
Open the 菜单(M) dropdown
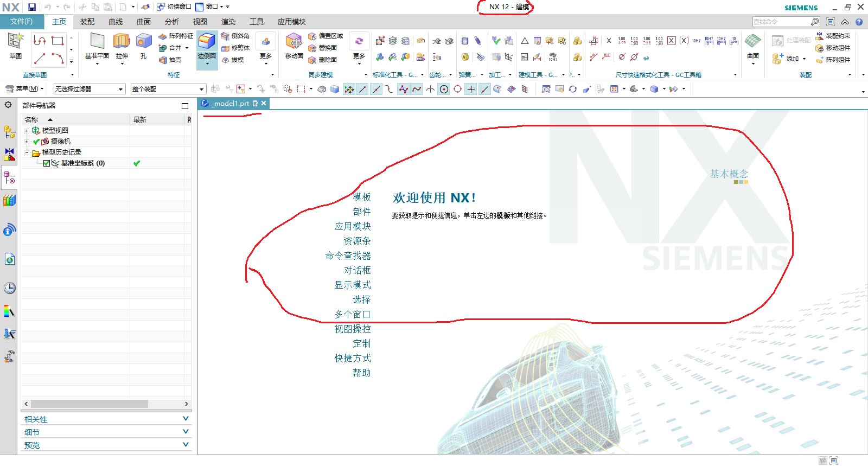pyautogui.click(x=24, y=88)
